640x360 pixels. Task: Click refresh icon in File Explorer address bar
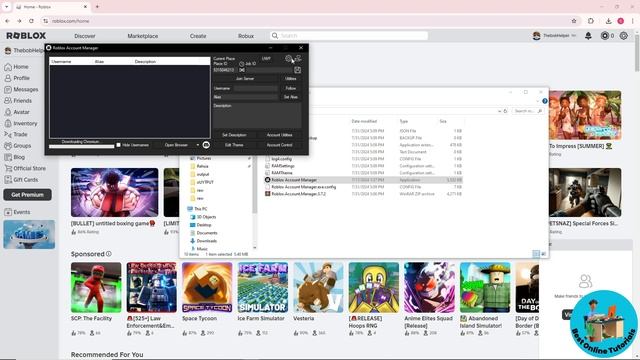coord(505,111)
